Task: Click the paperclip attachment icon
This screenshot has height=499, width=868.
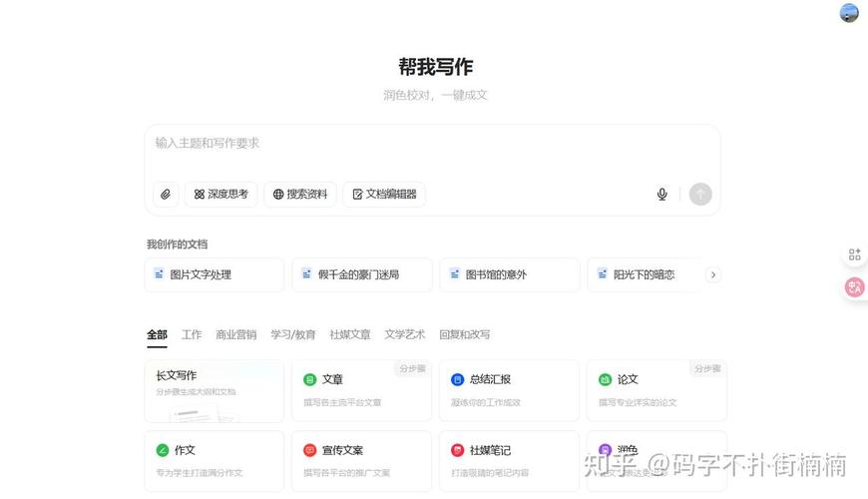Action: [x=166, y=194]
